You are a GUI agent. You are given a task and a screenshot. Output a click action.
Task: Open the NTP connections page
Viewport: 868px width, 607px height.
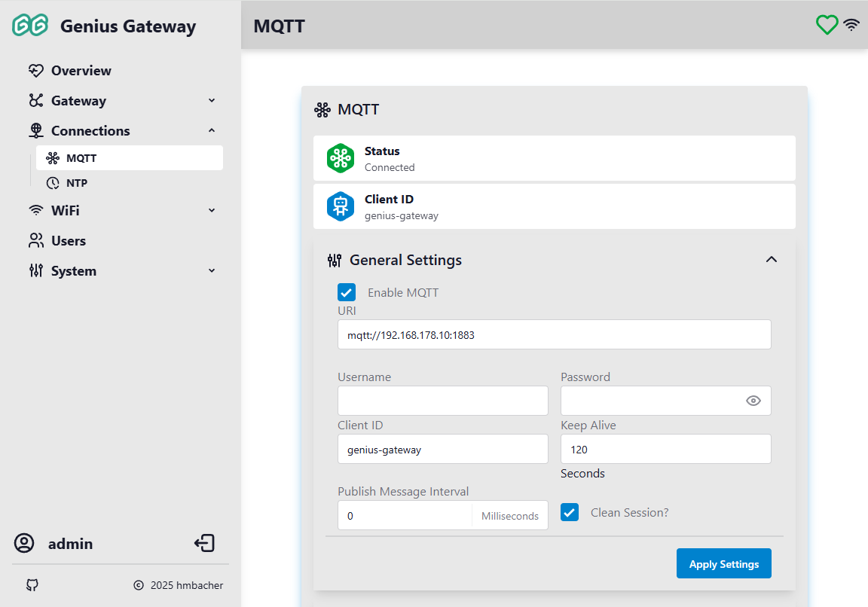click(x=77, y=183)
